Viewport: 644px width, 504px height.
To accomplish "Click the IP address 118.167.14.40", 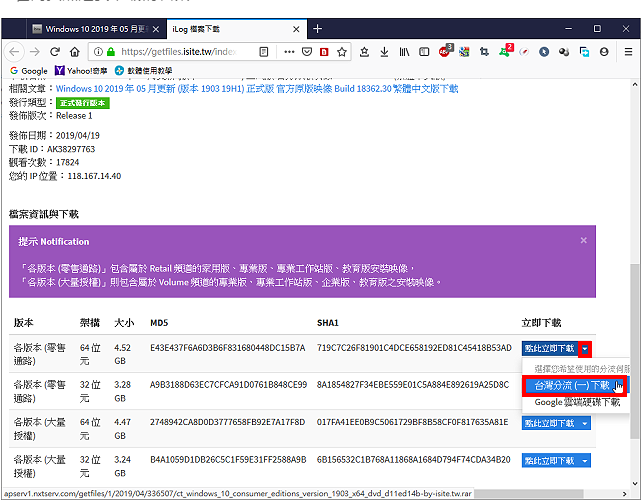I will click(94, 176).
